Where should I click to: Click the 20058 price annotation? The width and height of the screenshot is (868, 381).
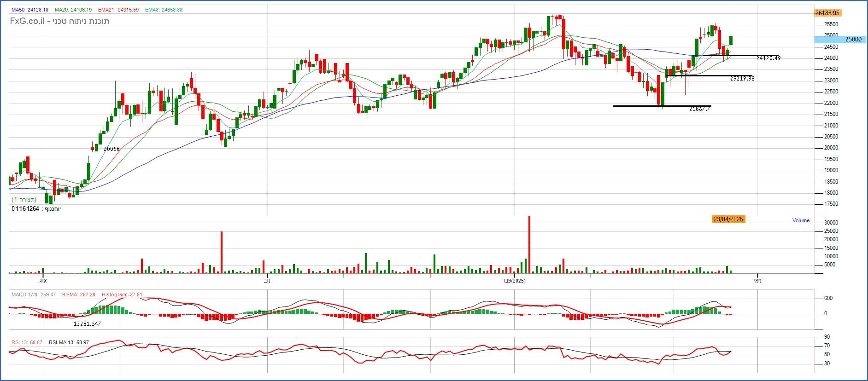click(x=111, y=149)
